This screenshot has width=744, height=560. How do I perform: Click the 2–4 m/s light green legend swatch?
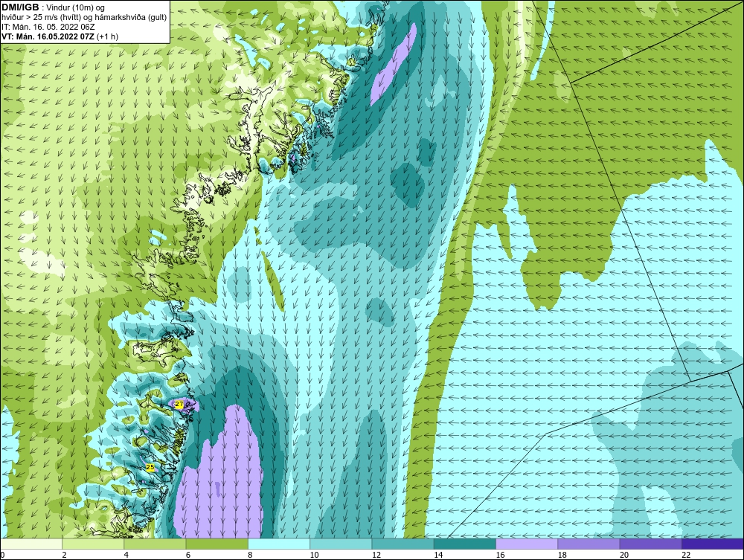[93, 544]
